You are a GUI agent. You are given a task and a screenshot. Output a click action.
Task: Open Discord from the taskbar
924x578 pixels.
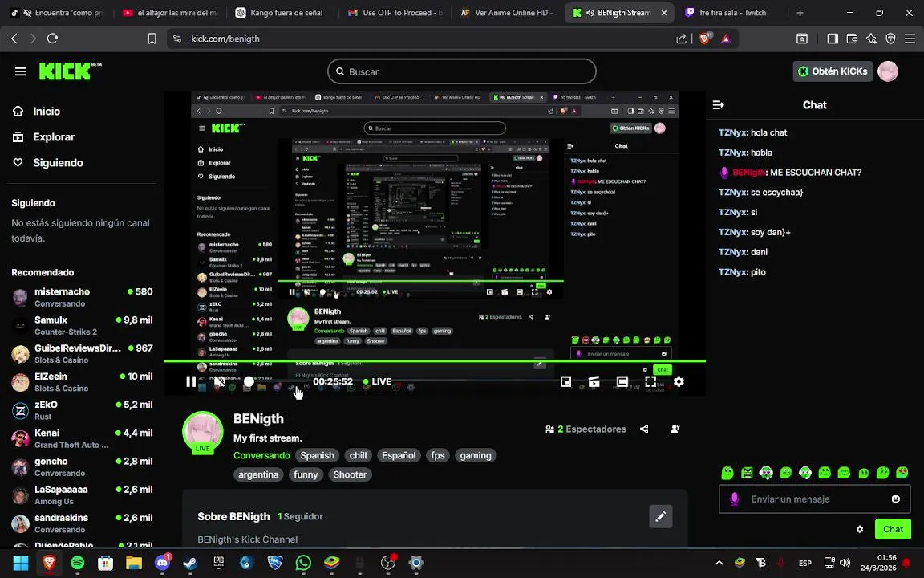162,563
